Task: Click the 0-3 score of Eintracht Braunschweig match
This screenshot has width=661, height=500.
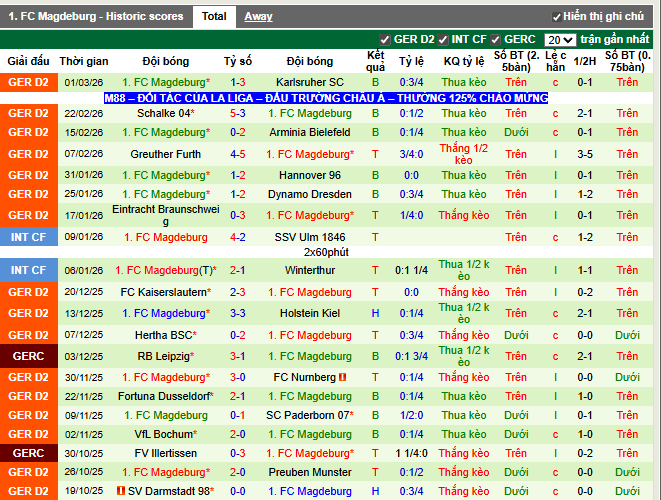Action: pyautogui.click(x=238, y=215)
